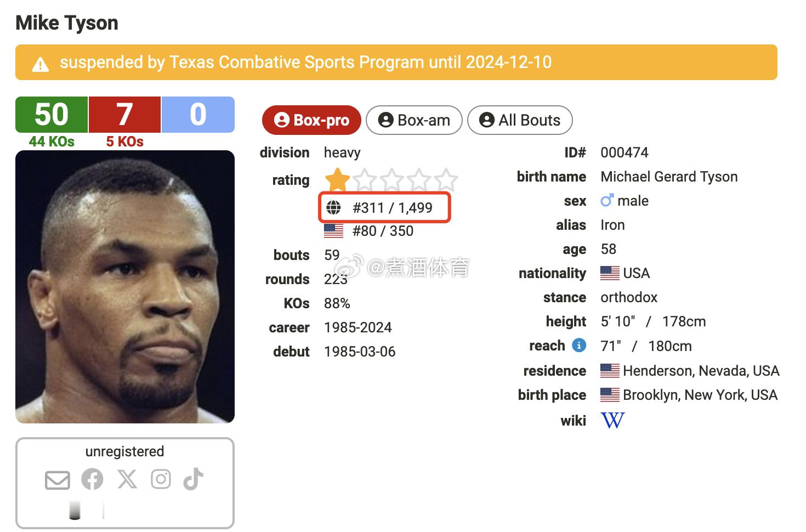
Task: Click the gold rating star
Action: (x=337, y=179)
